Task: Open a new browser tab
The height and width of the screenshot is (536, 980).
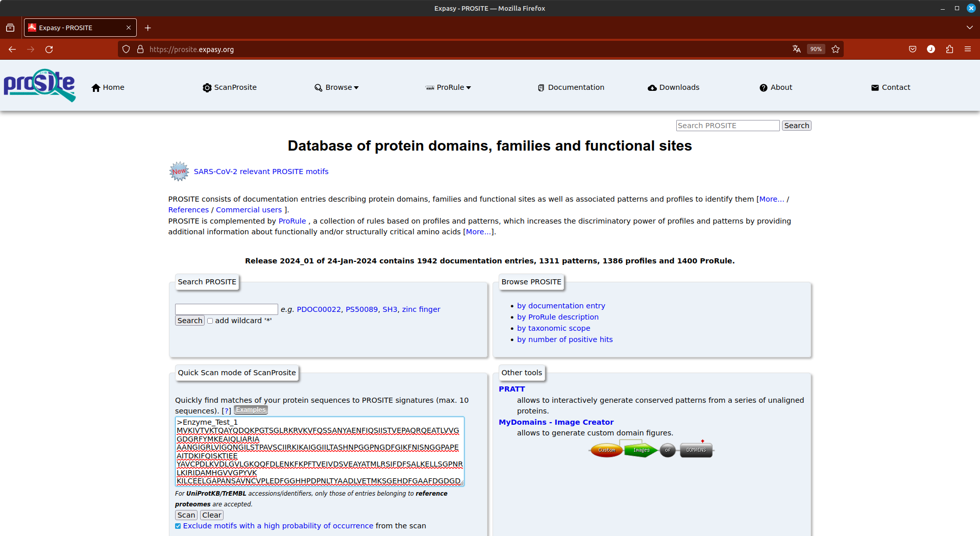Action: coord(148,28)
